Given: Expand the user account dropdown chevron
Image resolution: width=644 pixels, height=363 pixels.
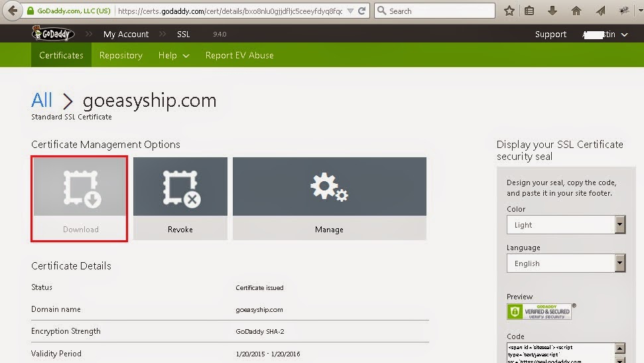Looking at the screenshot, I should coord(624,35).
